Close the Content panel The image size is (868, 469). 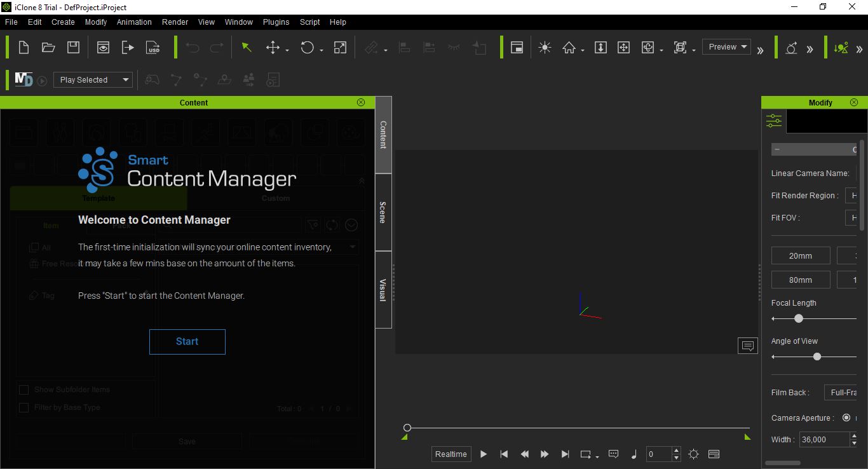pyautogui.click(x=361, y=102)
